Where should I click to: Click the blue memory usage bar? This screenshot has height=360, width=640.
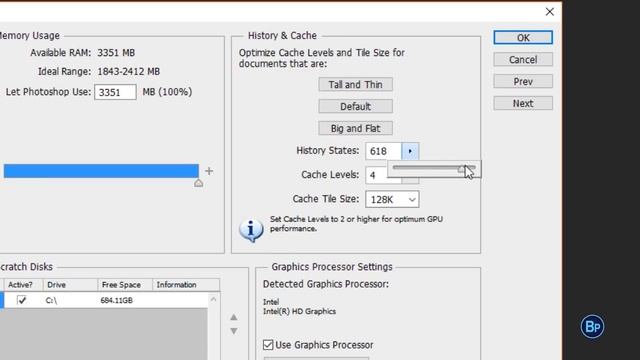(101, 171)
